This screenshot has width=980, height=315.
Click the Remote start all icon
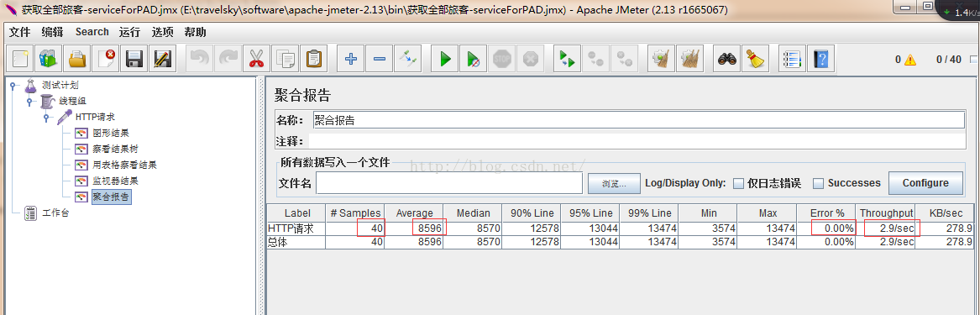(x=568, y=59)
